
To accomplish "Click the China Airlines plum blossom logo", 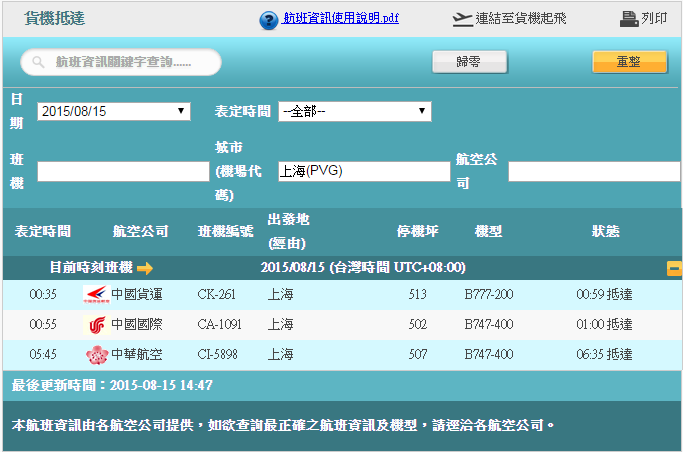I will coord(97,355).
